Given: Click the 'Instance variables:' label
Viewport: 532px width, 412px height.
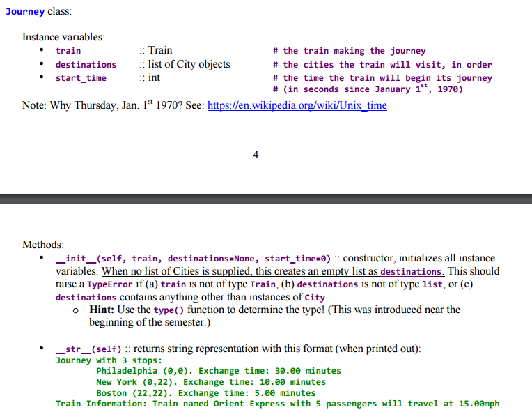Looking at the screenshot, I should (x=64, y=37).
